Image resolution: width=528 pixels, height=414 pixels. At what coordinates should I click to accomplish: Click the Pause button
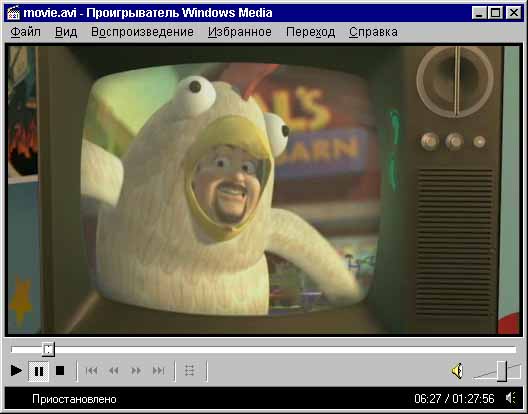(x=39, y=371)
